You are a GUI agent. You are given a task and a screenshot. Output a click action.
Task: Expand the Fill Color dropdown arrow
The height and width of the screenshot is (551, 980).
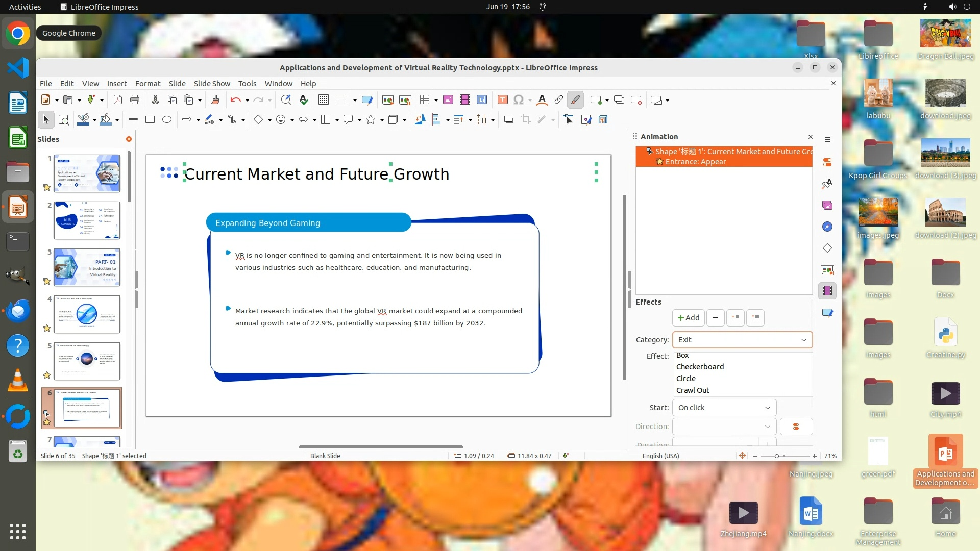117,120
